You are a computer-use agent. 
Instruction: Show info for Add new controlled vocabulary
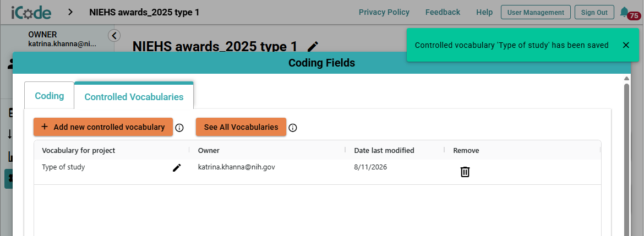coord(179,128)
